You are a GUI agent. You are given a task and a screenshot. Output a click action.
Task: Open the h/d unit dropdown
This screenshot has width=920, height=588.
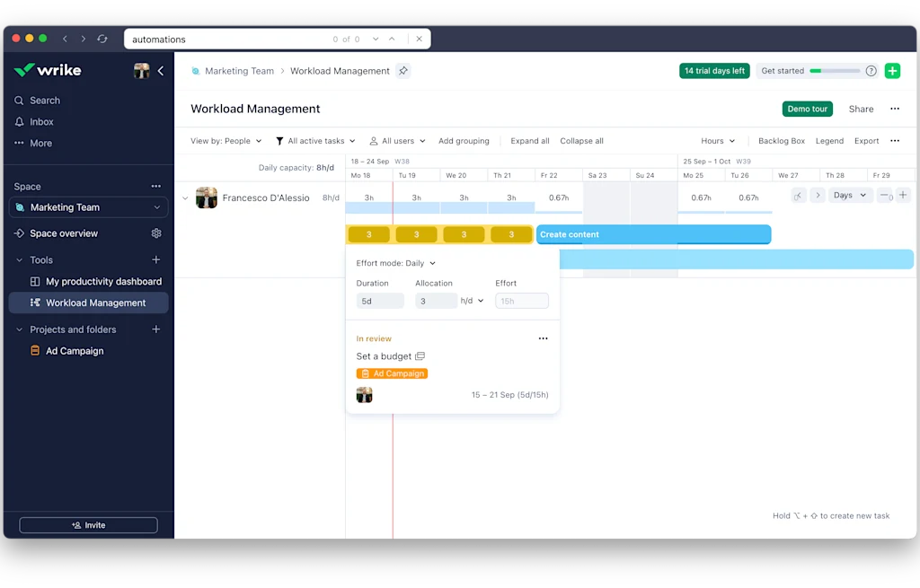pos(472,301)
